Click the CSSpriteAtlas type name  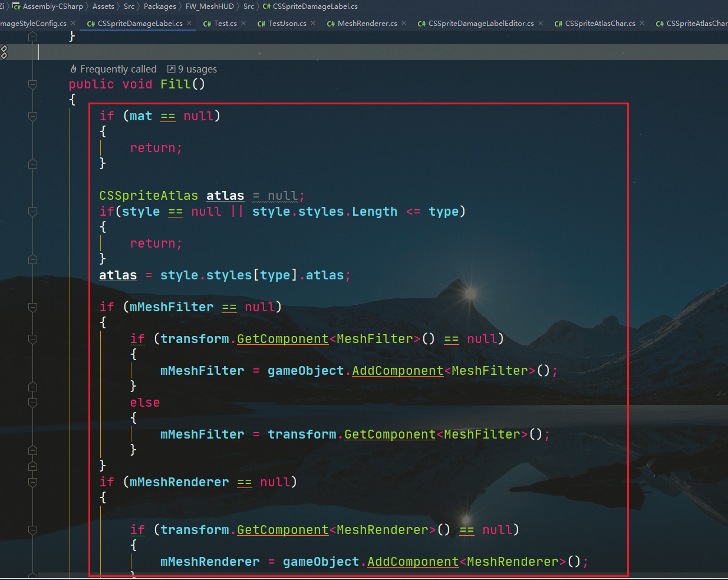149,196
